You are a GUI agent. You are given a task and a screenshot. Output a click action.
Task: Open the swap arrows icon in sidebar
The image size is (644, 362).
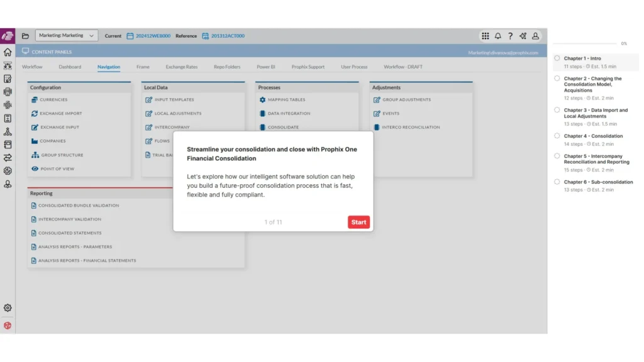[8, 158]
